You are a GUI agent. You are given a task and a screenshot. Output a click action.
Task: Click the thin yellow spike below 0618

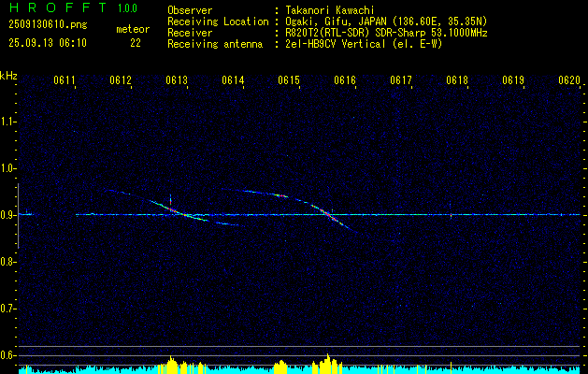451,367
